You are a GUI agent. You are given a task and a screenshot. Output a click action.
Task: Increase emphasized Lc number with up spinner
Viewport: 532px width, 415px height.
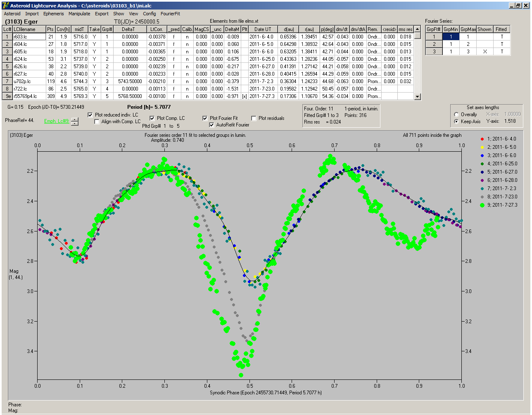(x=74, y=119)
